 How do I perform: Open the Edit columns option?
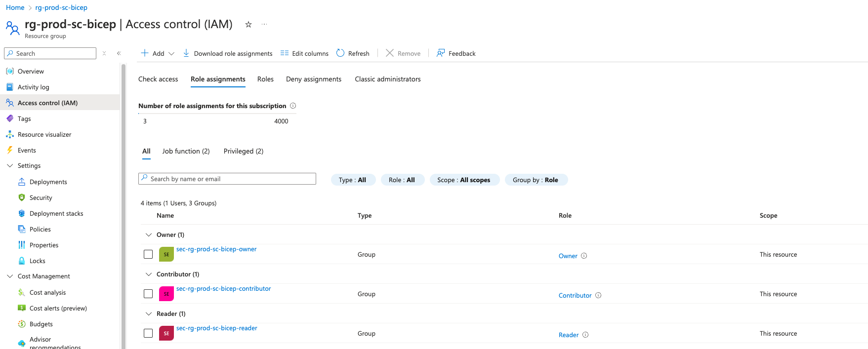coord(304,53)
